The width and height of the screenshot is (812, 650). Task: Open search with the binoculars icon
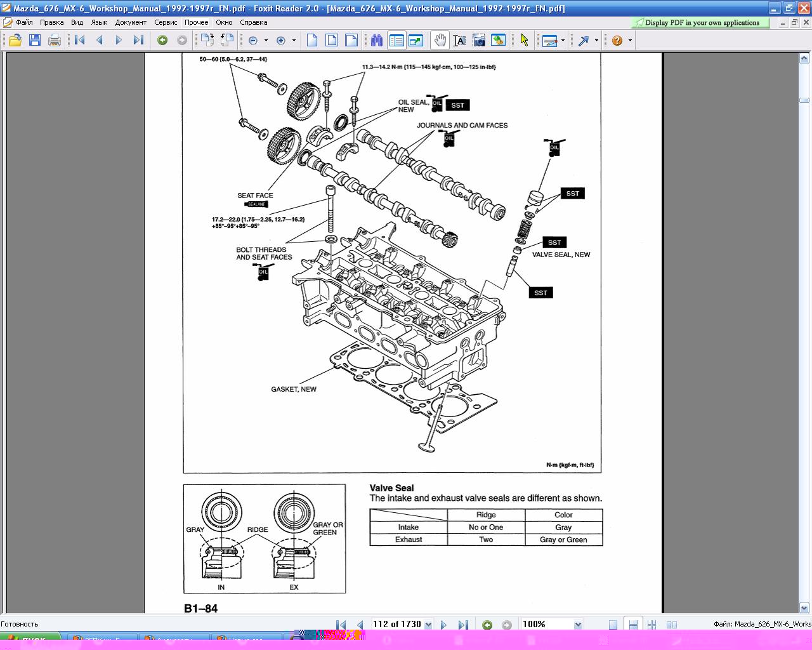click(x=377, y=41)
